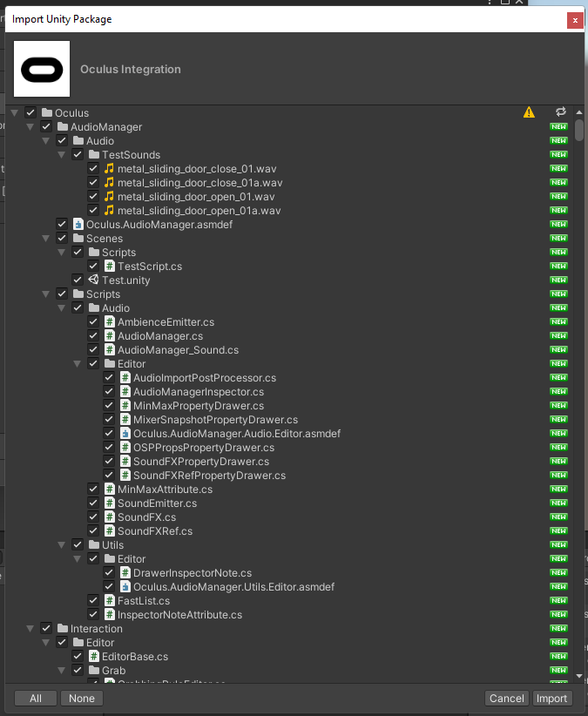Image resolution: width=588 pixels, height=716 pixels.
Task: Click the script icon of AmbienceEmitter.cs
Action: coord(110,322)
